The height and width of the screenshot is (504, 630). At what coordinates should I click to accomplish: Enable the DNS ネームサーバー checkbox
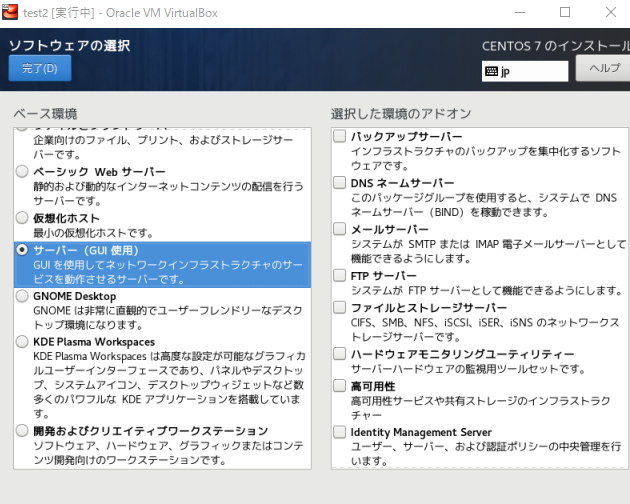point(340,183)
